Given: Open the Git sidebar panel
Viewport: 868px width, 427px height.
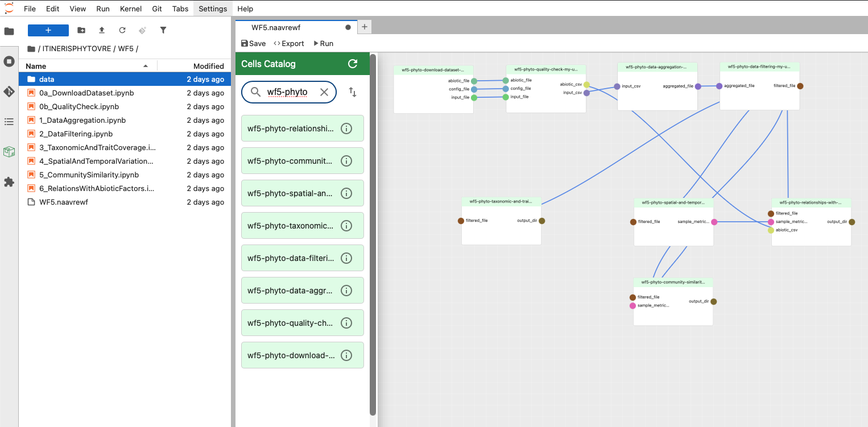Looking at the screenshot, I should (x=9, y=91).
